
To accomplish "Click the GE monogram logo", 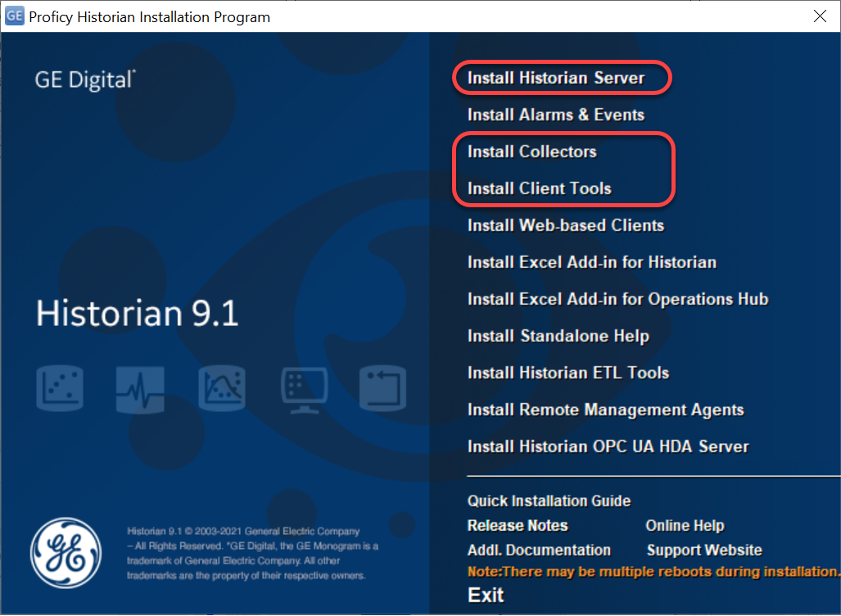I will tap(66, 553).
